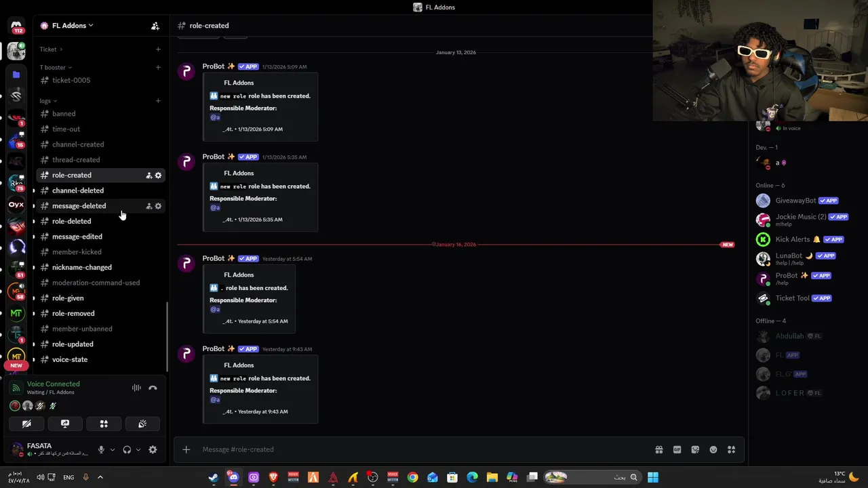This screenshot has width=868, height=488.
Task: Open the noise suppression waveform icon
Action: [136, 388]
